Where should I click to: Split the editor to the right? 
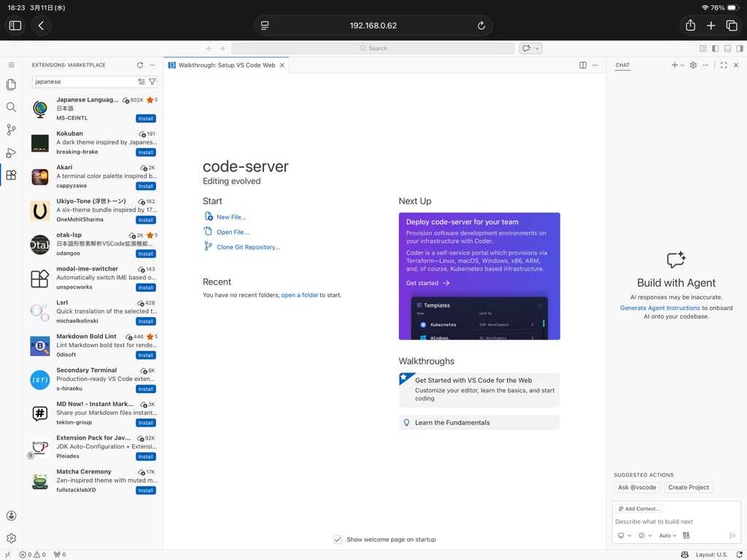(583, 65)
